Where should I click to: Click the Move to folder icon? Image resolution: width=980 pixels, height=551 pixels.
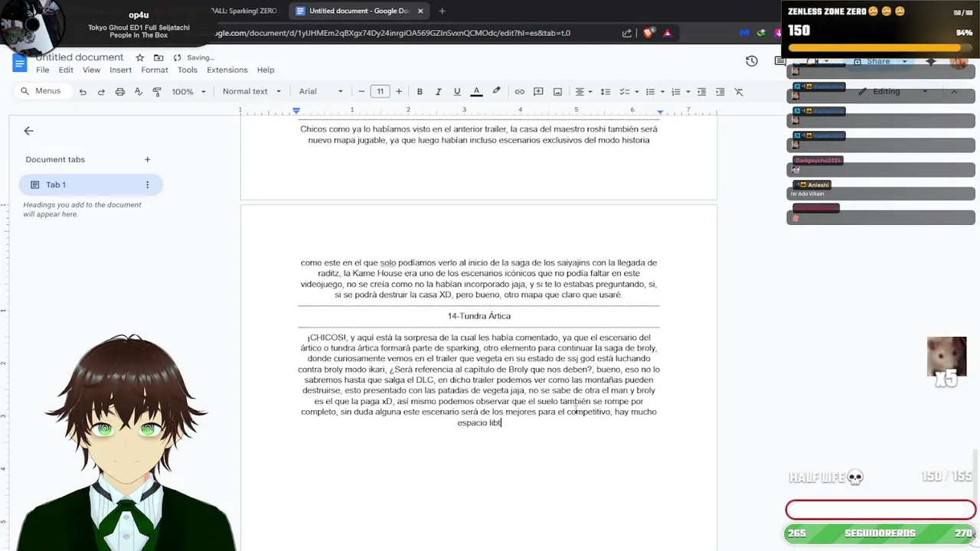158,57
